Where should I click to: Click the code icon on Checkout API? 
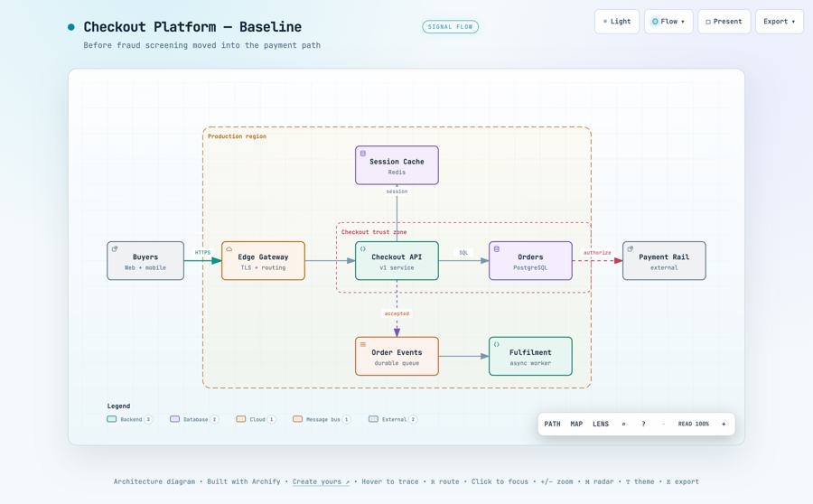(x=363, y=249)
